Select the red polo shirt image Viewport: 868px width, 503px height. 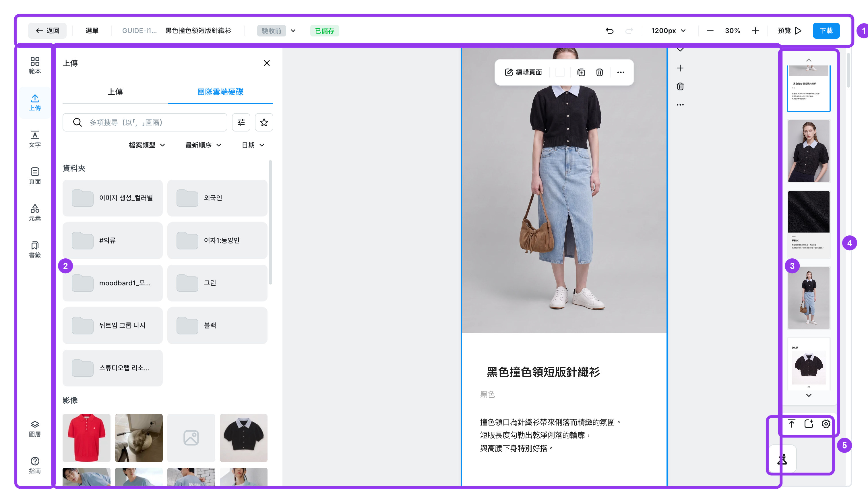coord(86,438)
